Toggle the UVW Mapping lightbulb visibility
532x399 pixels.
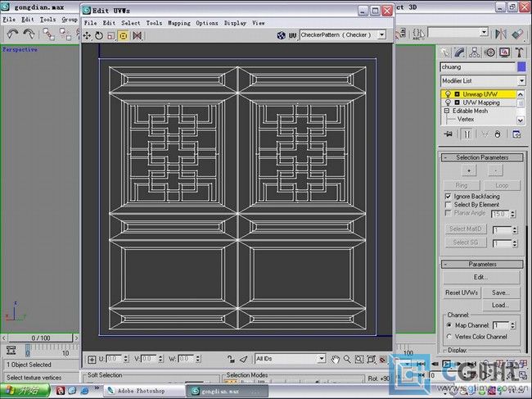tap(448, 102)
